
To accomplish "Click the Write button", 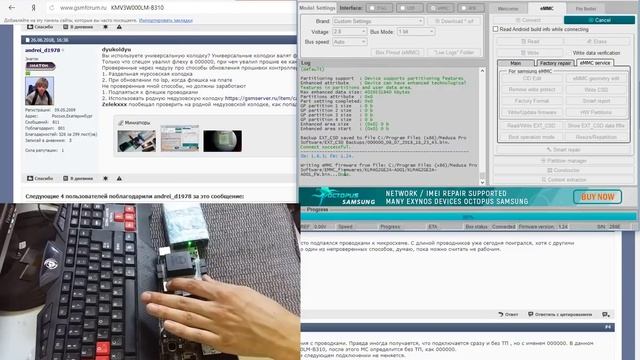I will (530, 53).
